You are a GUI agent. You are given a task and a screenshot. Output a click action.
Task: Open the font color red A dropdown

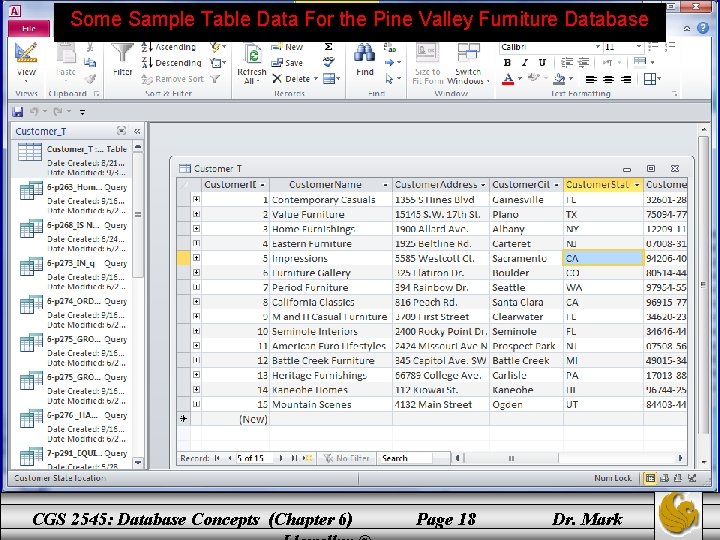[x=520, y=79]
